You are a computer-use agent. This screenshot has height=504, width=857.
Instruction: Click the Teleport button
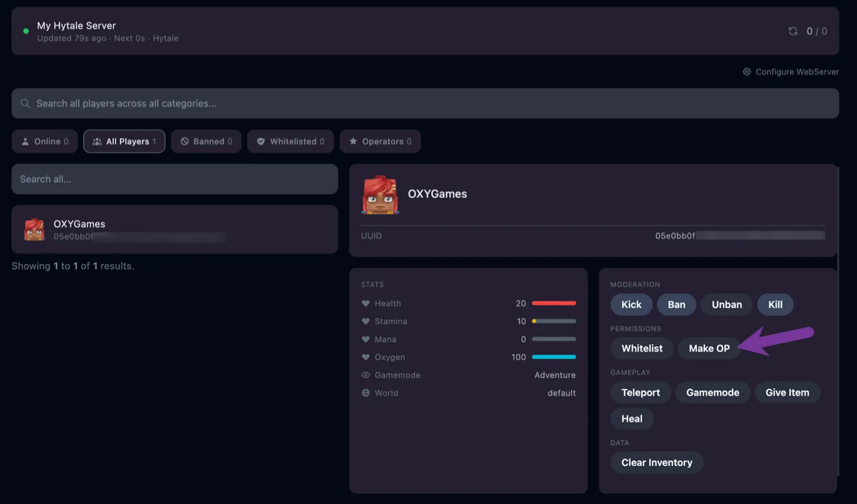tap(641, 392)
